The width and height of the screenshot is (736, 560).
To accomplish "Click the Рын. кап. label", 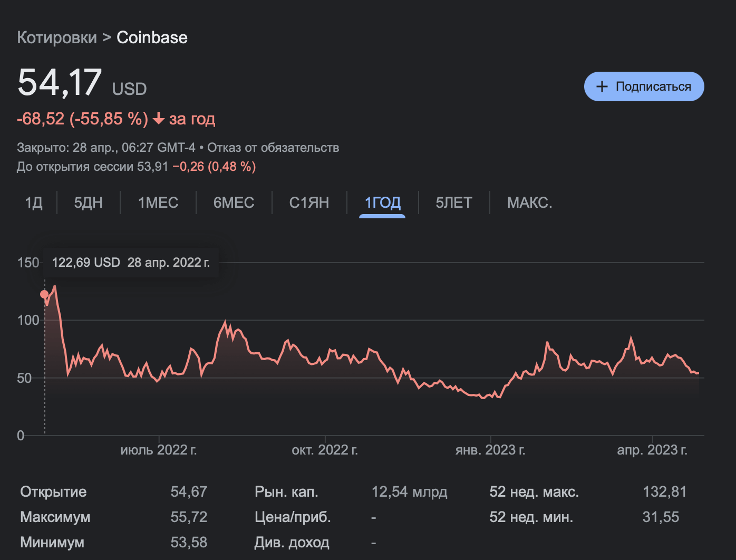I will coord(286,492).
